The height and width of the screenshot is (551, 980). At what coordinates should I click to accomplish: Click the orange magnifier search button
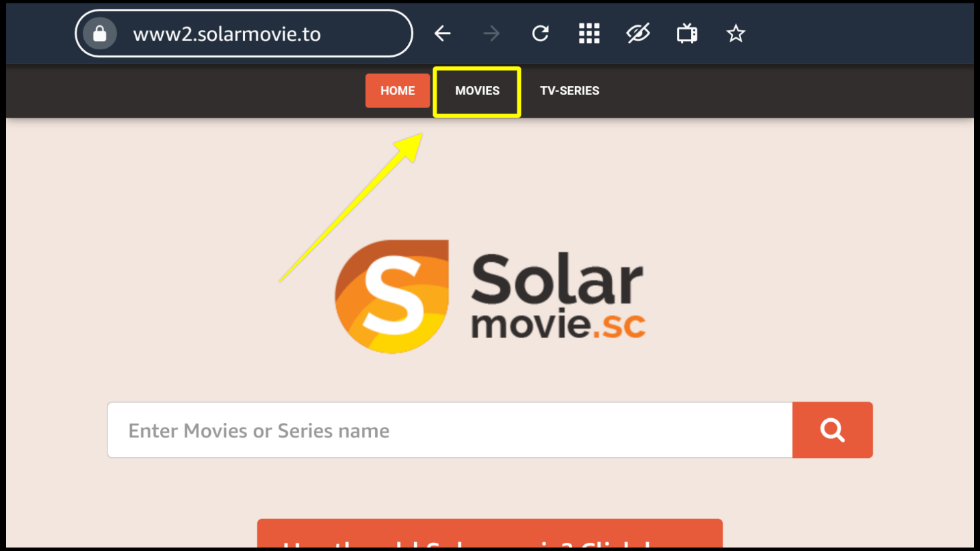click(832, 430)
